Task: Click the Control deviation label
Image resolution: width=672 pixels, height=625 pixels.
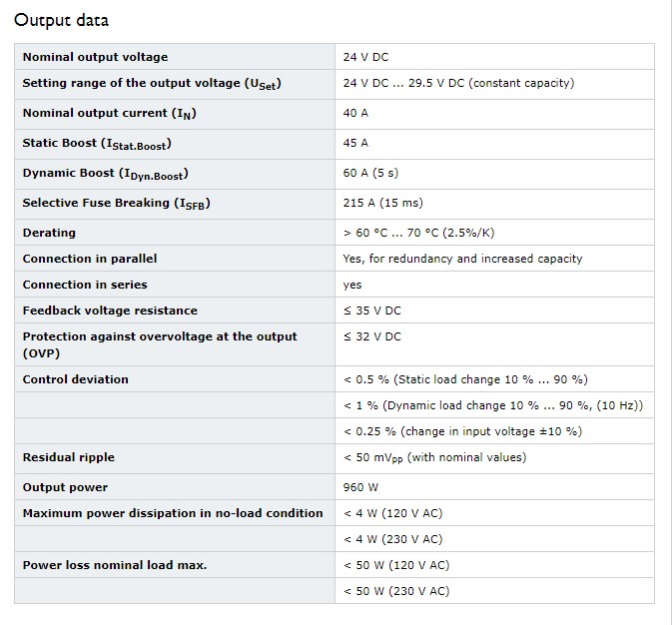Action: (76, 379)
